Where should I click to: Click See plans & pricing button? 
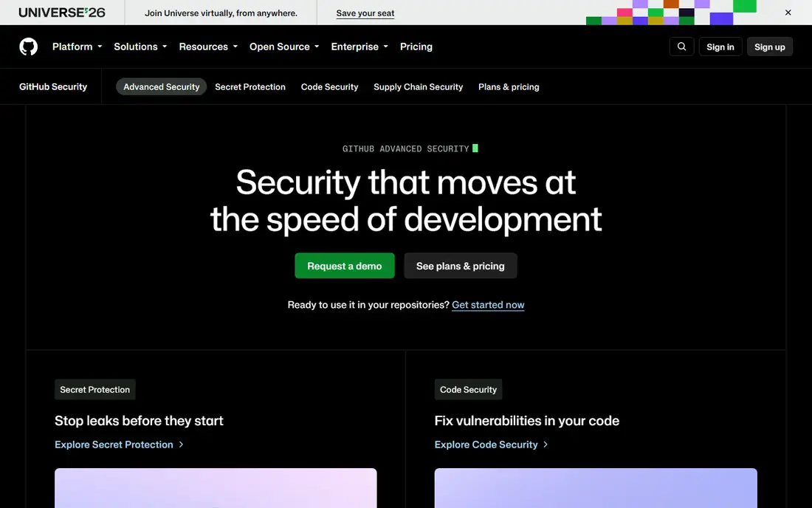461,266
